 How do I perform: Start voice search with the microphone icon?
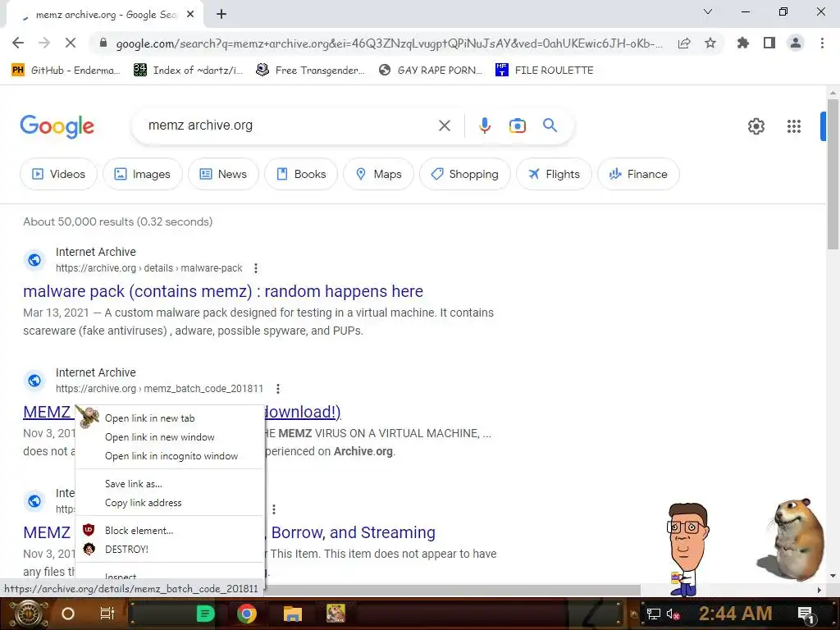tap(484, 126)
